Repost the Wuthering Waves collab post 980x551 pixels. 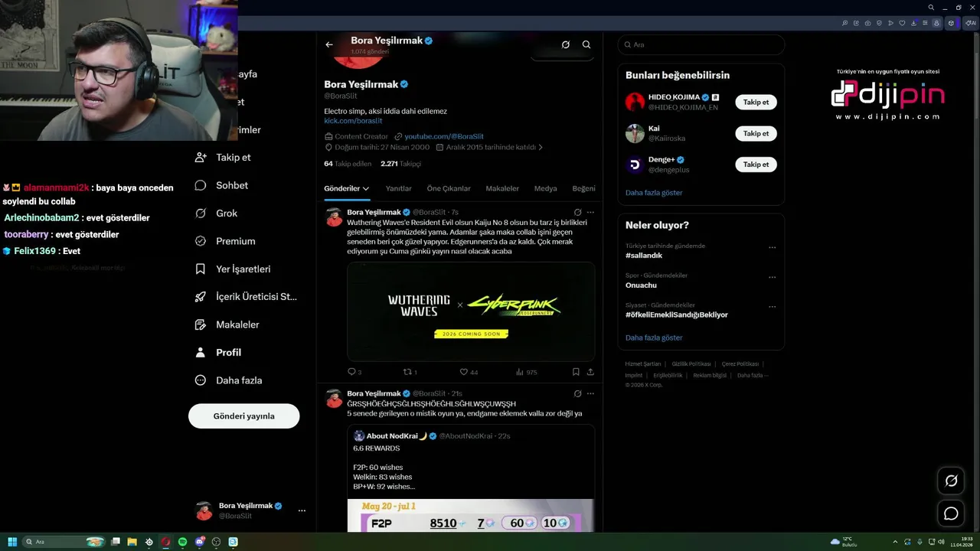tap(410, 372)
